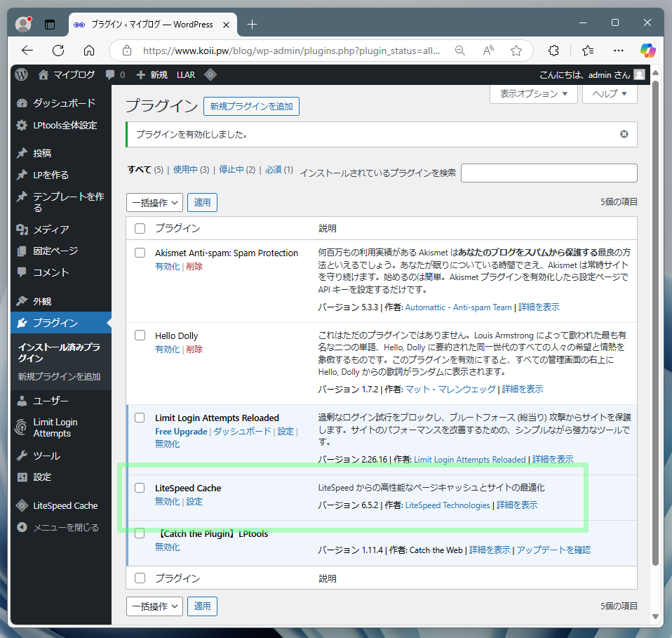View site information lock icon

[x=127, y=51]
